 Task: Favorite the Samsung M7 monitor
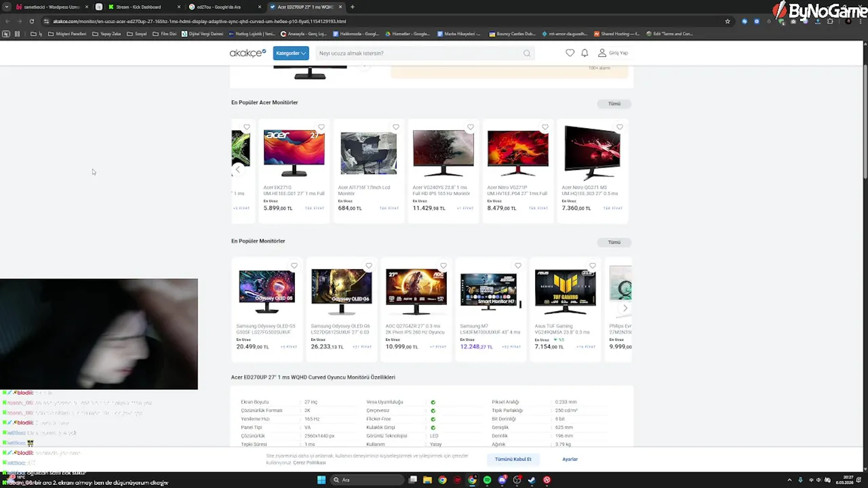[518, 266]
